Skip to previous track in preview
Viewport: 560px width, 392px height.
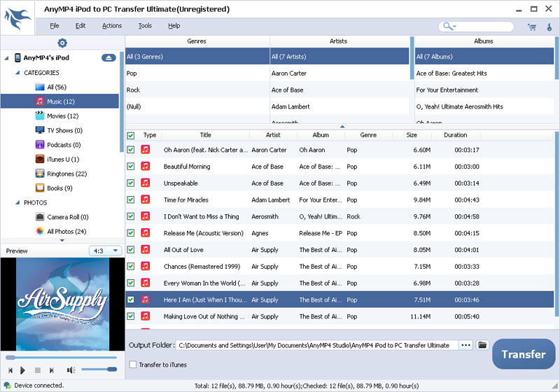coord(10,370)
